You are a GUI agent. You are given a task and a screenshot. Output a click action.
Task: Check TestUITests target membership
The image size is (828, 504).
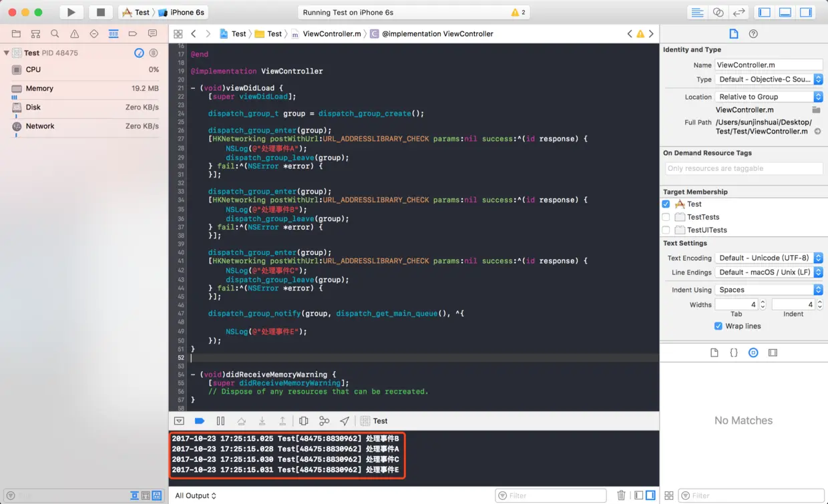tap(666, 230)
